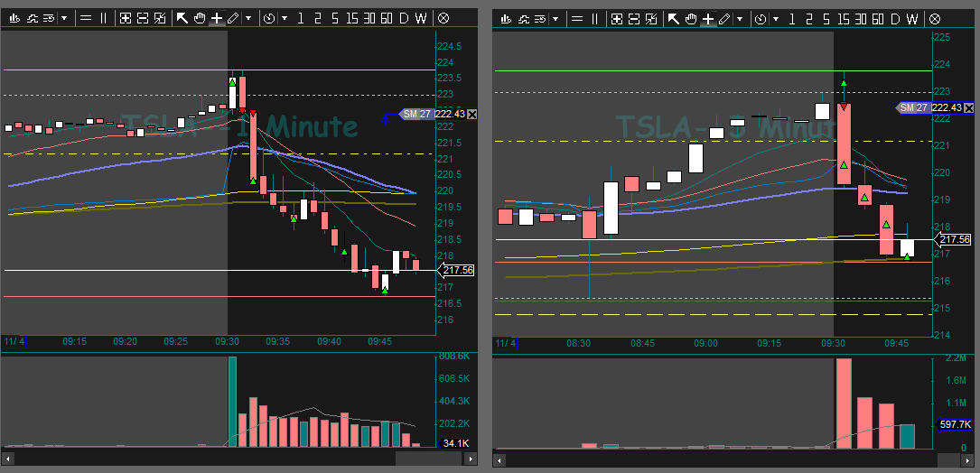Click clock timeframe icon in 1-minute chart

(269, 18)
